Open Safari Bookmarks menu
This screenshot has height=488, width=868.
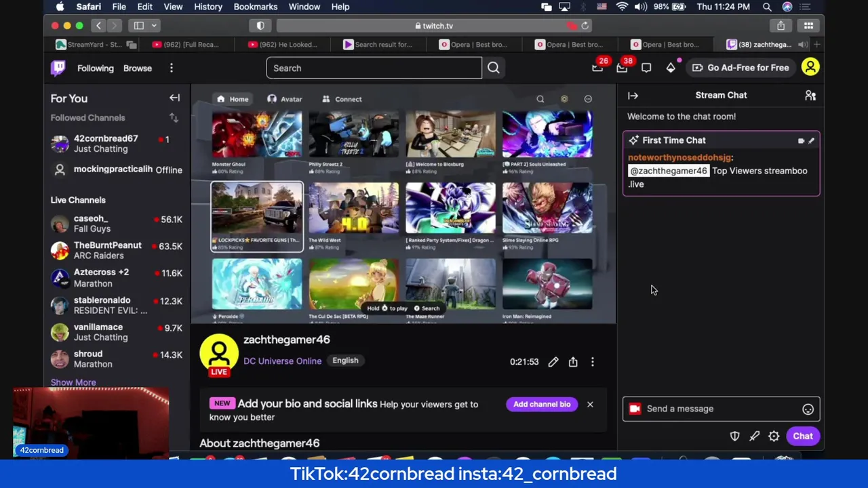pyautogui.click(x=256, y=7)
